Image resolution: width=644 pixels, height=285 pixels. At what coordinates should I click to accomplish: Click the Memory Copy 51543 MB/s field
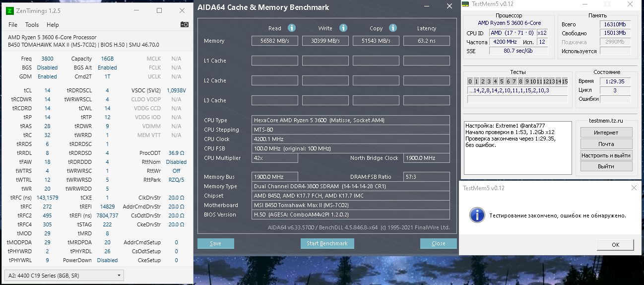click(376, 41)
